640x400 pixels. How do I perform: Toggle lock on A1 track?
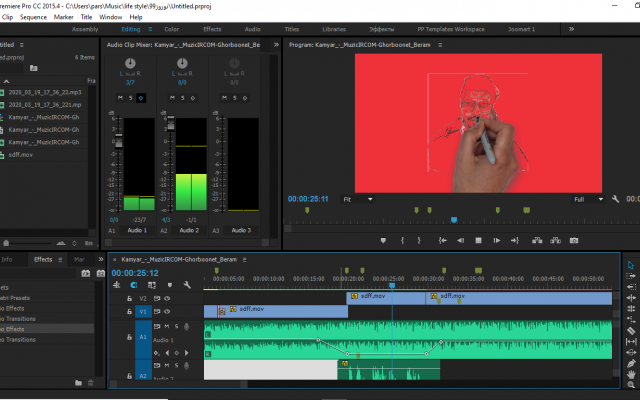(129, 337)
